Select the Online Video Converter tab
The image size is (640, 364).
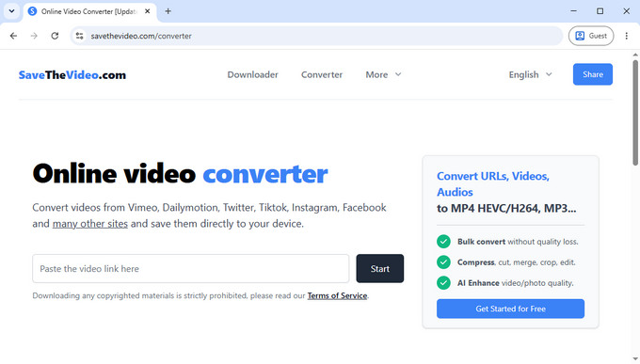tap(89, 11)
